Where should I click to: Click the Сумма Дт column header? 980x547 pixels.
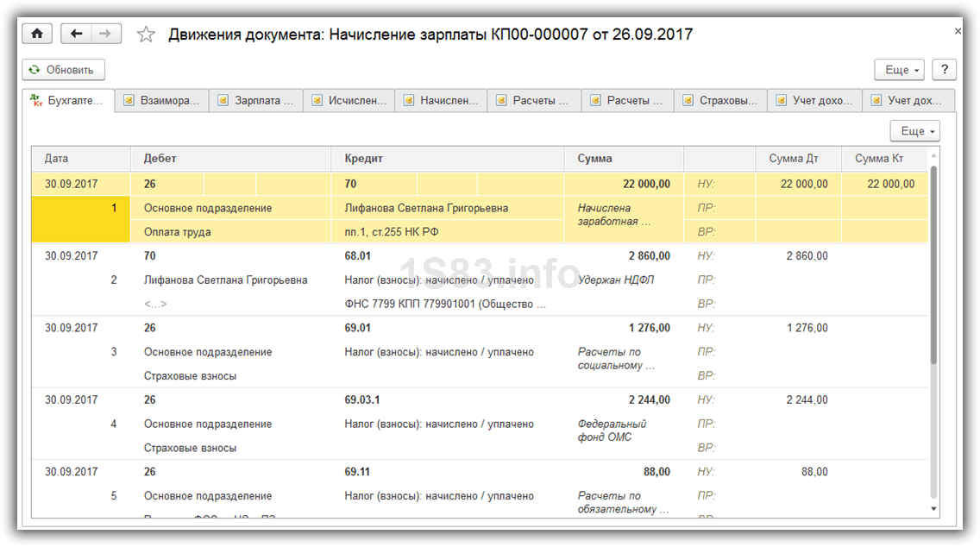[798, 159]
